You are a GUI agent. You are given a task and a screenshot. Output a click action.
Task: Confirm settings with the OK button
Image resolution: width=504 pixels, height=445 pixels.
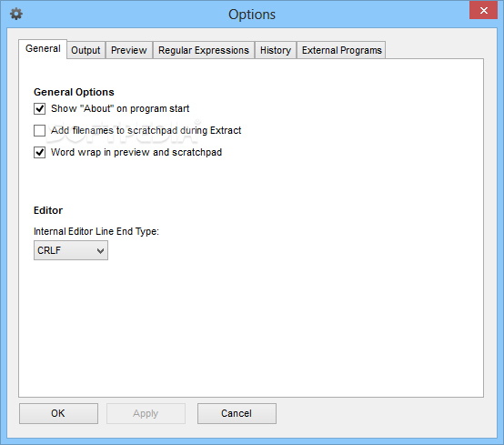pyautogui.click(x=58, y=413)
